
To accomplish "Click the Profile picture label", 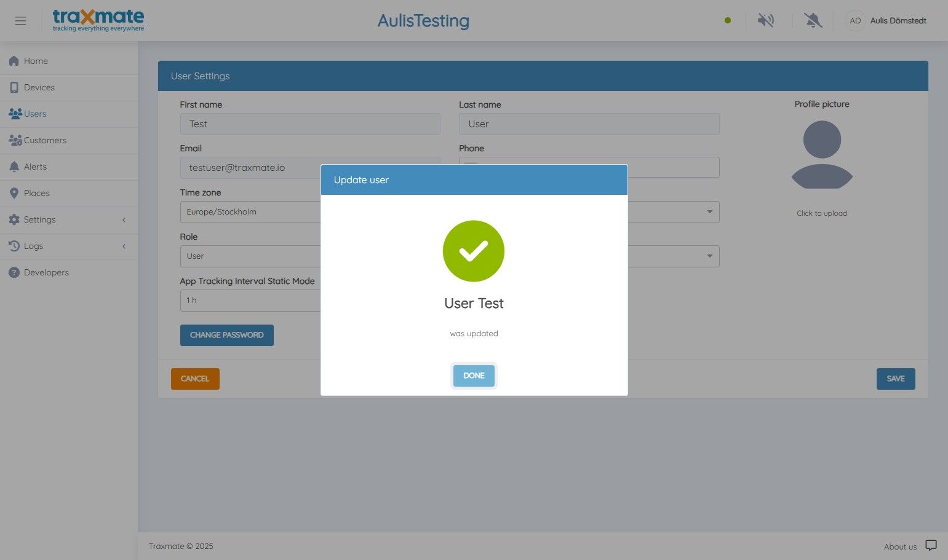I will click(x=822, y=105).
